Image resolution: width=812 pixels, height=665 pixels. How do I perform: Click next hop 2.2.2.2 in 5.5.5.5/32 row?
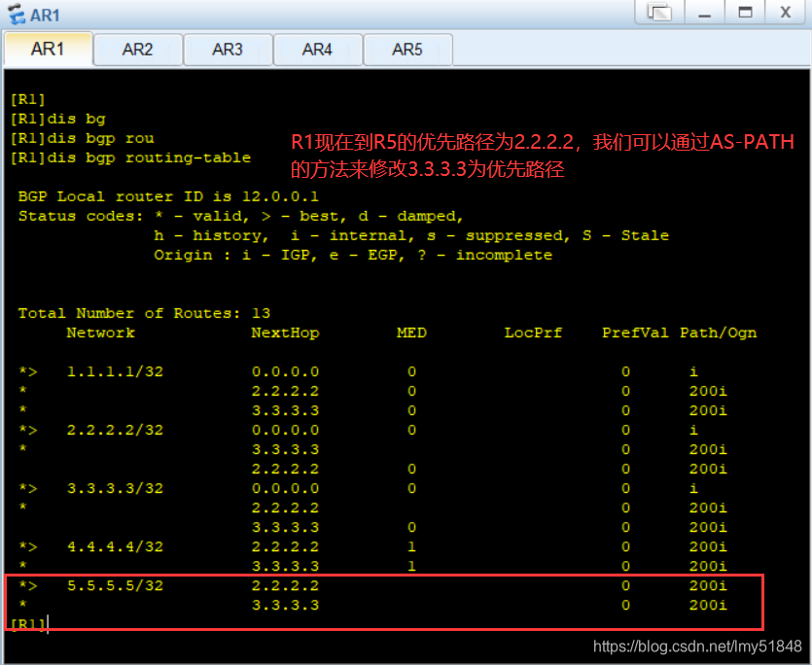tap(285, 585)
